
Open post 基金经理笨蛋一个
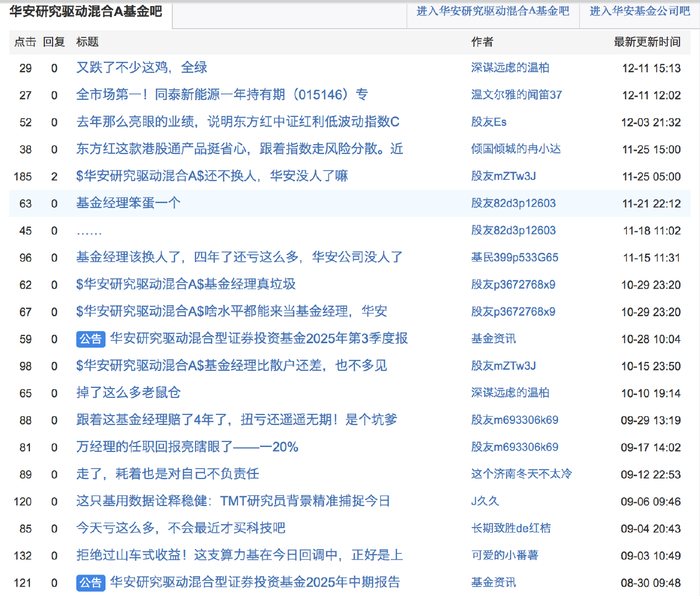128,203
